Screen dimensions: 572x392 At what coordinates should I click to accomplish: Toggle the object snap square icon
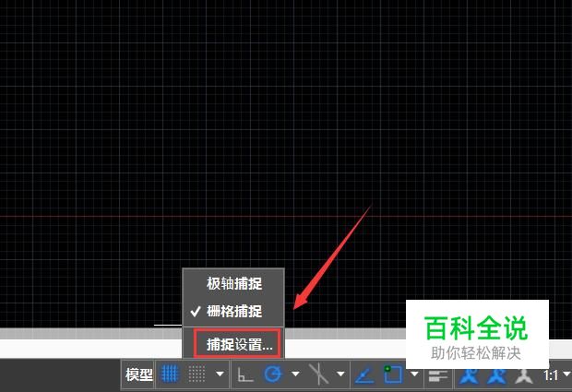pyautogui.click(x=392, y=374)
